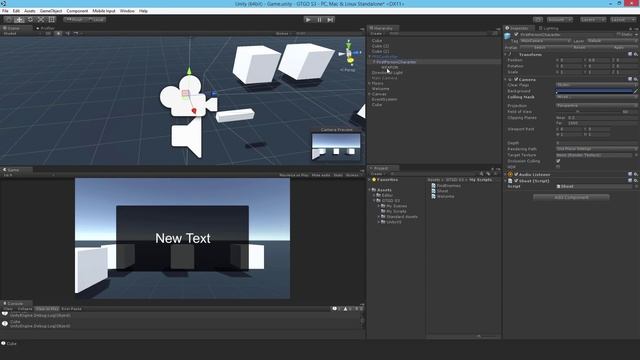Open the Edit menu
This screenshot has height=360, width=640.
click(16, 11)
